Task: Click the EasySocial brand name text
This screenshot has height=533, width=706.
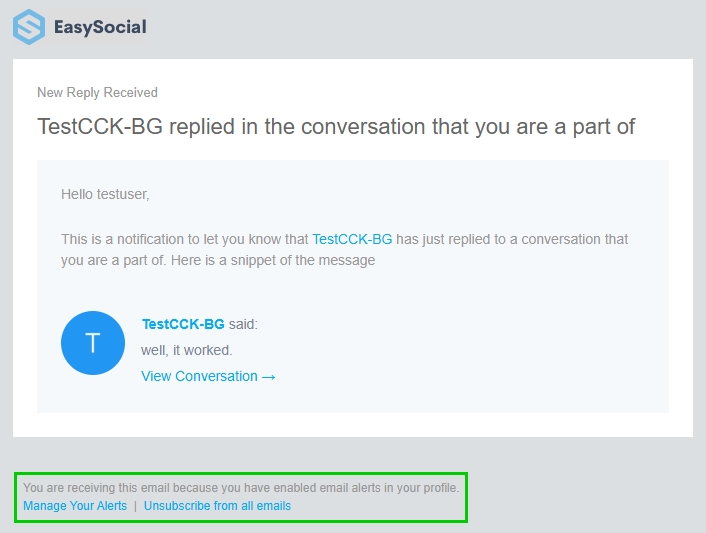Action: pos(100,28)
